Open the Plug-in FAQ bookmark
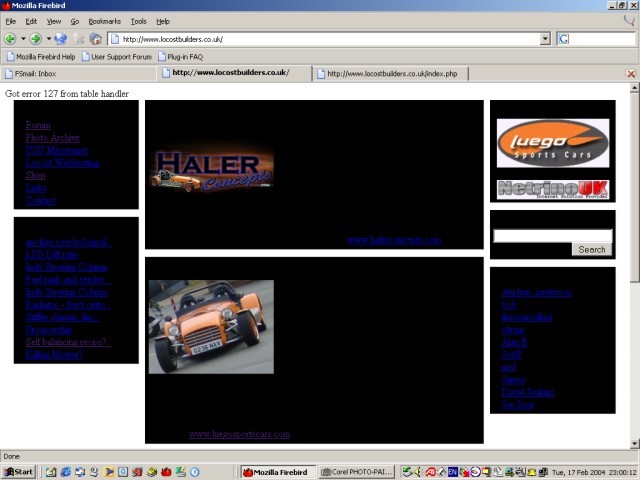640x480 pixels. pyautogui.click(x=180, y=57)
